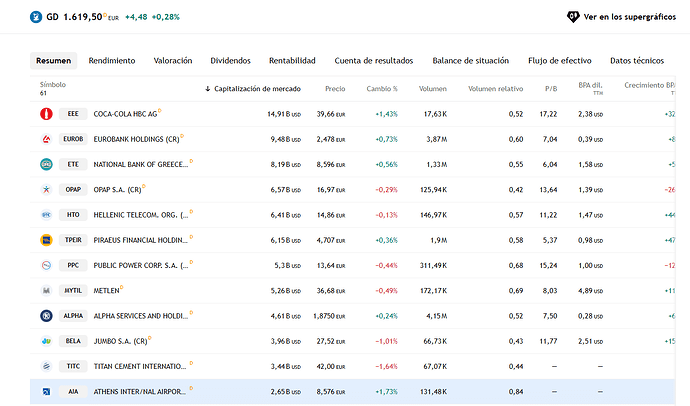Sort by Volumen relativo column header
This screenshot has height=406, width=690.
pyautogui.click(x=495, y=89)
